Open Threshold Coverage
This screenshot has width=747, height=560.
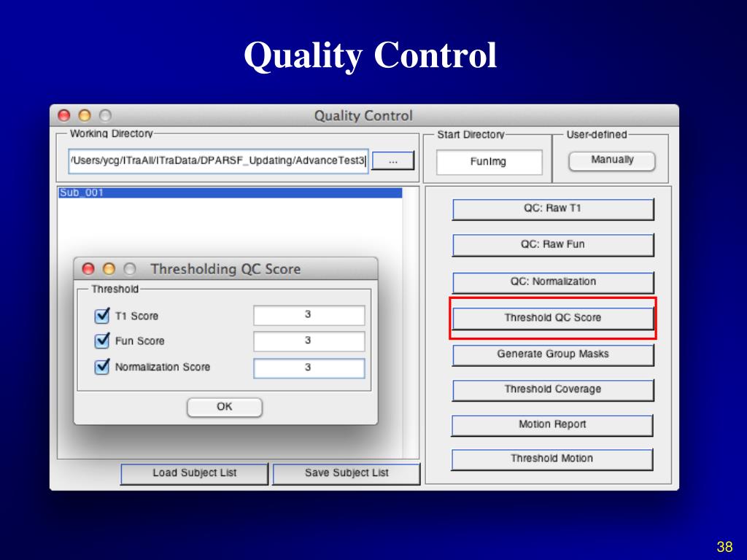click(x=553, y=390)
